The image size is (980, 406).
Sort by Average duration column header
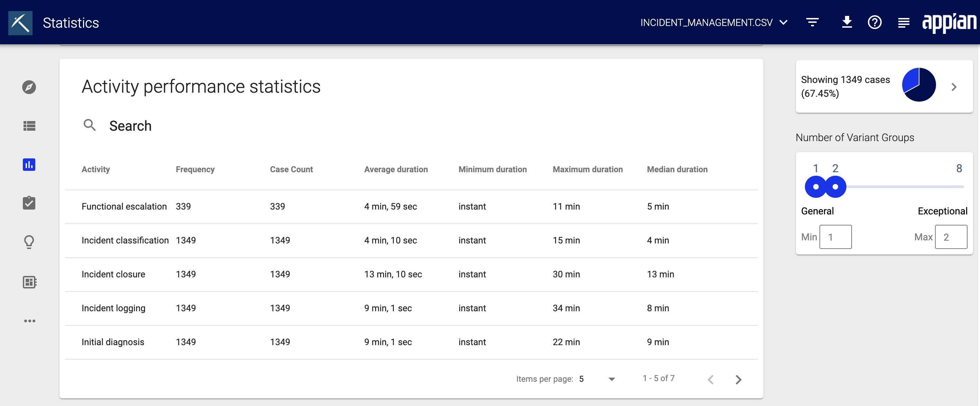tap(396, 169)
